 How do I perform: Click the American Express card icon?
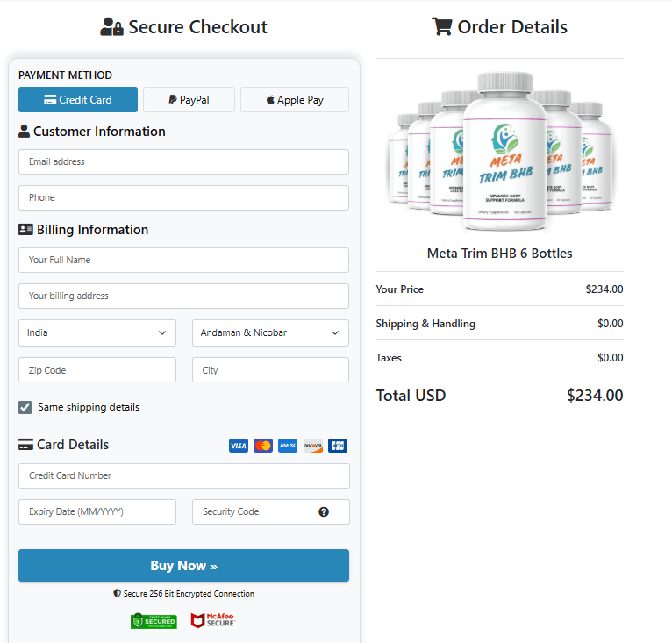[x=288, y=446]
